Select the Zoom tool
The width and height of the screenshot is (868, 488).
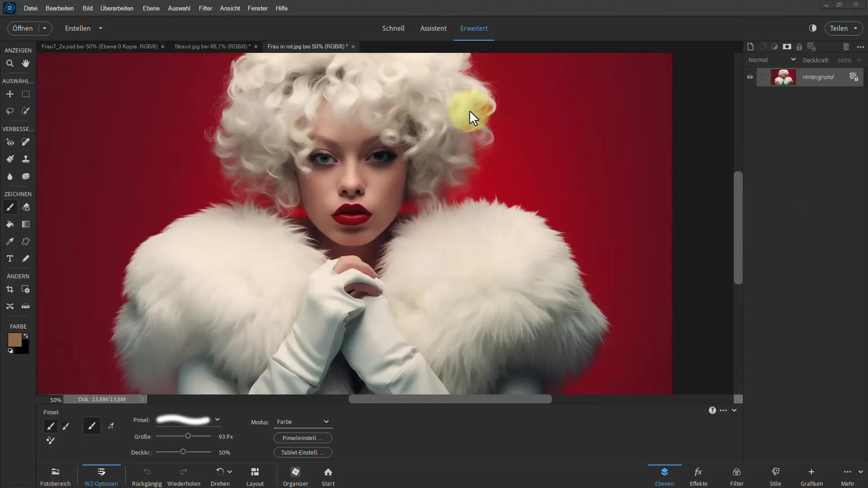click(x=9, y=64)
